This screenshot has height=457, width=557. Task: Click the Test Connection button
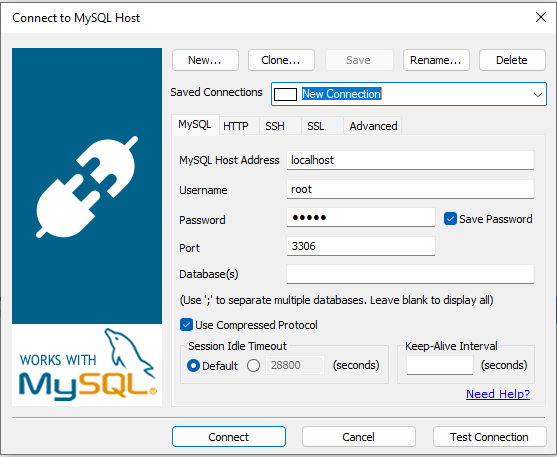click(489, 437)
